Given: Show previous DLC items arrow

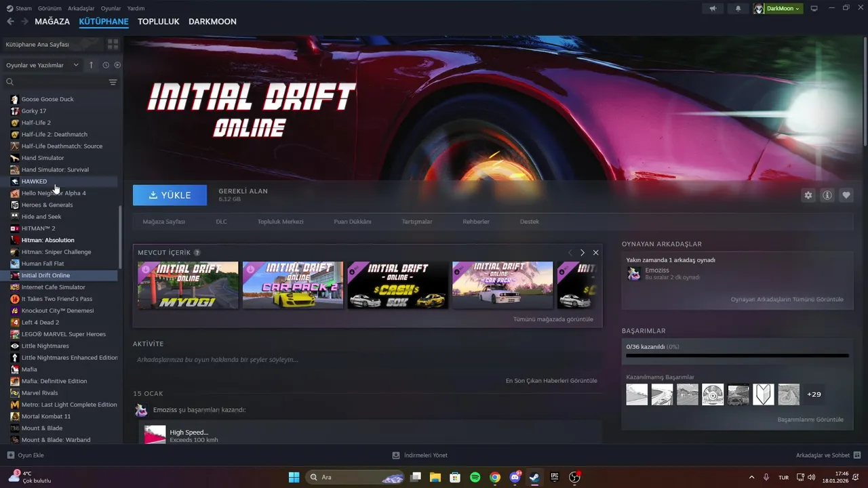Looking at the screenshot, I should (x=570, y=253).
